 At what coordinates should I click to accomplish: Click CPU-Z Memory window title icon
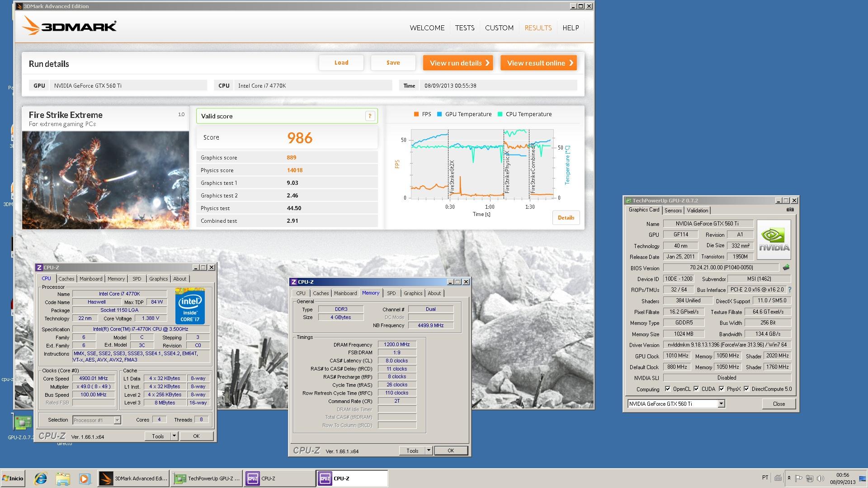tap(293, 282)
